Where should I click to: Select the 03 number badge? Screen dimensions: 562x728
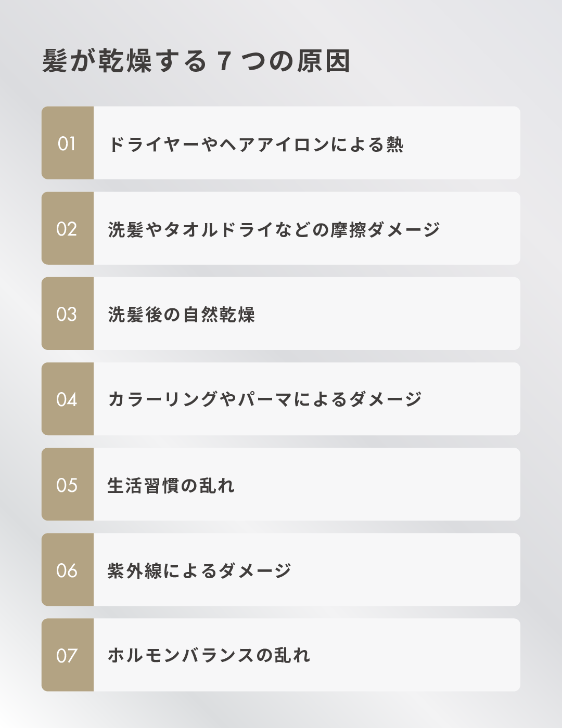click(x=68, y=314)
